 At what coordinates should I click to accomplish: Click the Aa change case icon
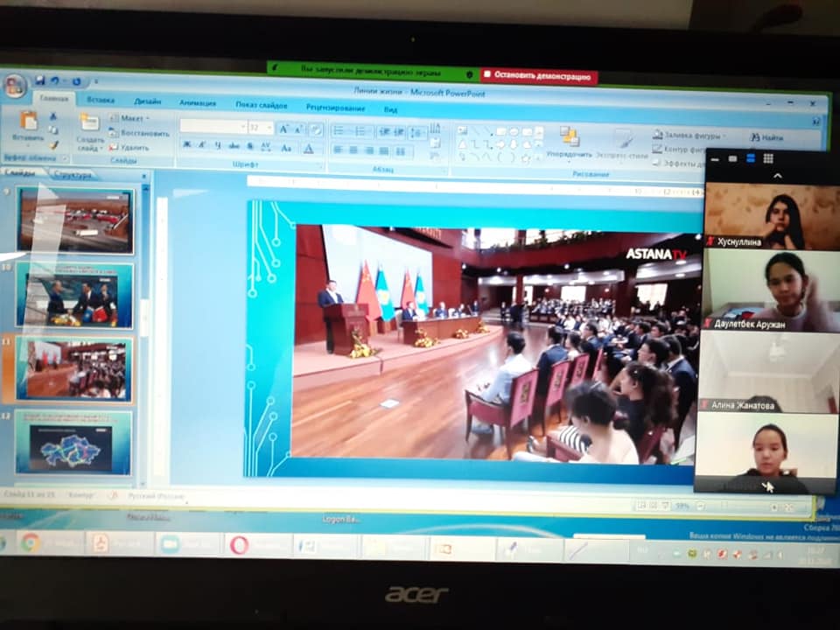tap(286, 148)
